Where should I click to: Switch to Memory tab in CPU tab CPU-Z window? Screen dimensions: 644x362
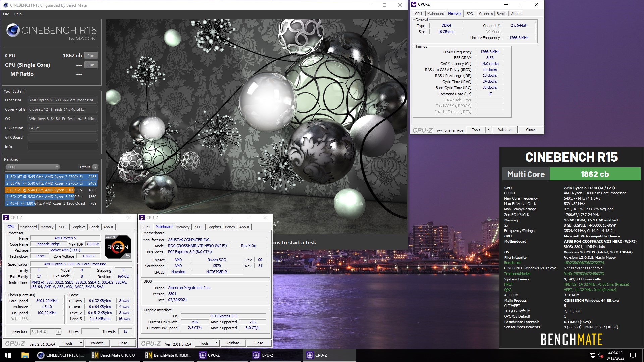coord(47,227)
